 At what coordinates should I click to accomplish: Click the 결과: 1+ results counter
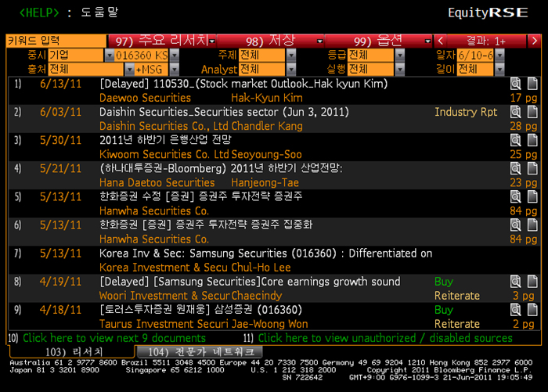[x=486, y=41]
